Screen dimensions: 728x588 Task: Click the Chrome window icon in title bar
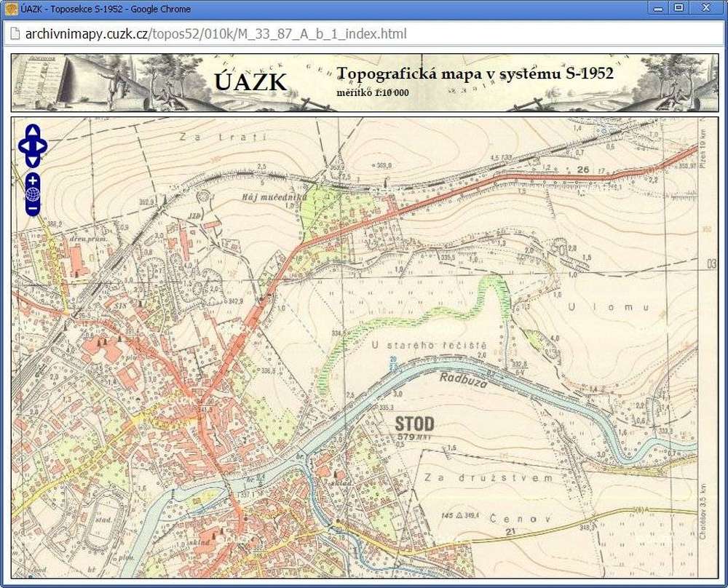click(x=10, y=9)
